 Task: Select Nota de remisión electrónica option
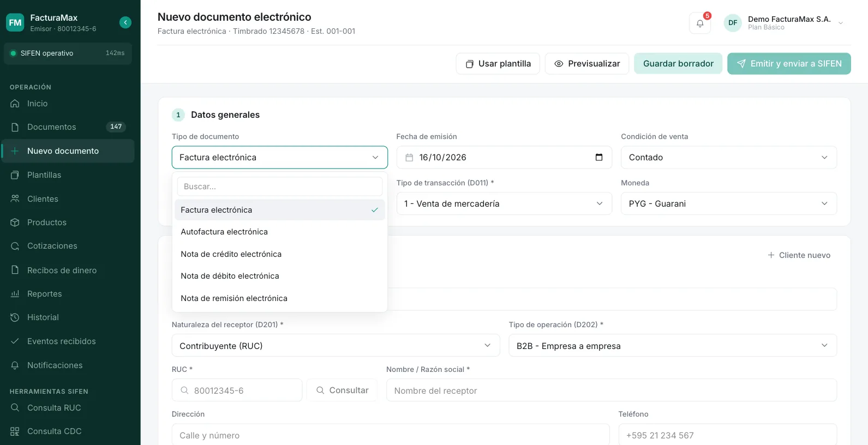coord(280,298)
